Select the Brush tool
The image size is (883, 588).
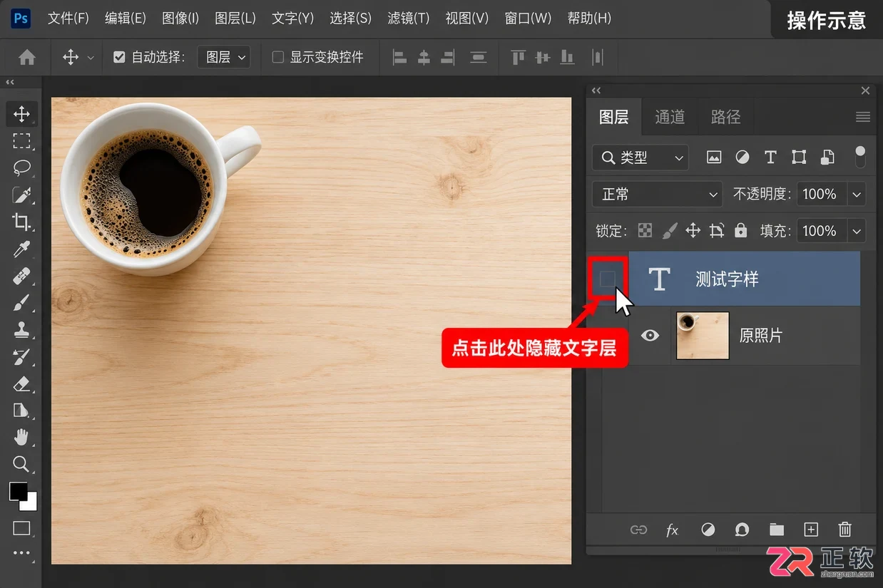pyautogui.click(x=21, y=303)
